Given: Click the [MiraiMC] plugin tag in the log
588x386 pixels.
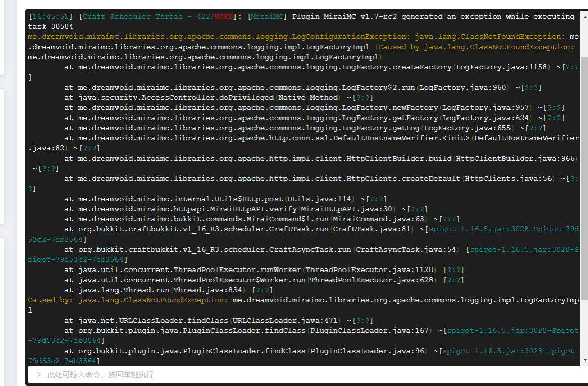Looking at the screenshot, I should point(267,16).
